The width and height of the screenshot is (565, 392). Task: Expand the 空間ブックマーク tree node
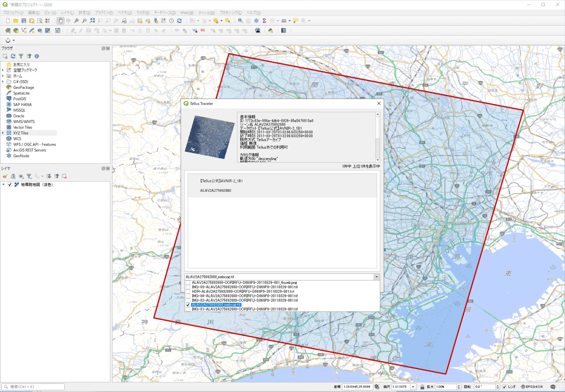pyautogui.click(x=3, y=70)
